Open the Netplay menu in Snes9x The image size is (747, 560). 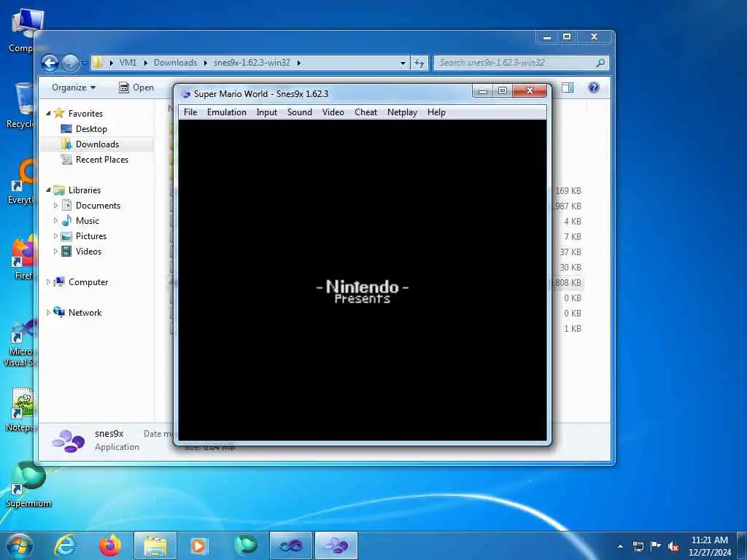pos(402,112)
